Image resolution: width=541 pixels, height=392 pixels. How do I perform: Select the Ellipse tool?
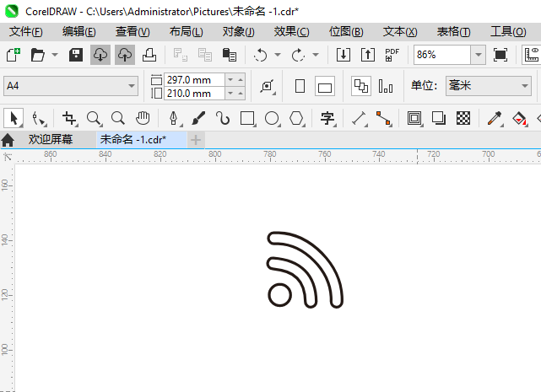(x=273, y=119)
